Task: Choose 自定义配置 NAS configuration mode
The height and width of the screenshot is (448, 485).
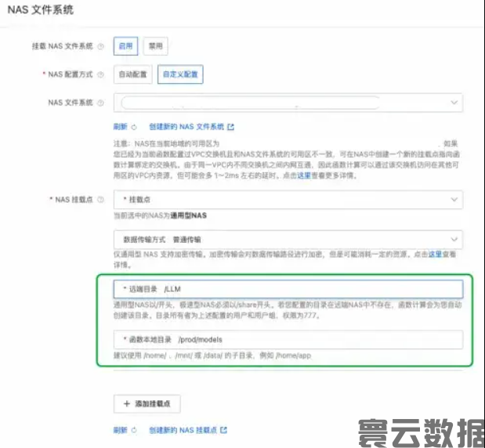Action: (180, 74)
